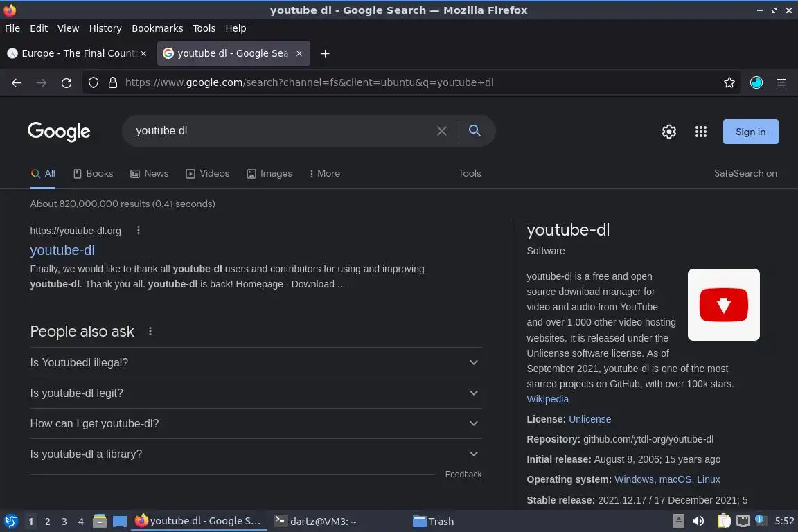Viewport: 798px width, 532px height.
Task: Clear the search query with the X
Action: (442, 131)
